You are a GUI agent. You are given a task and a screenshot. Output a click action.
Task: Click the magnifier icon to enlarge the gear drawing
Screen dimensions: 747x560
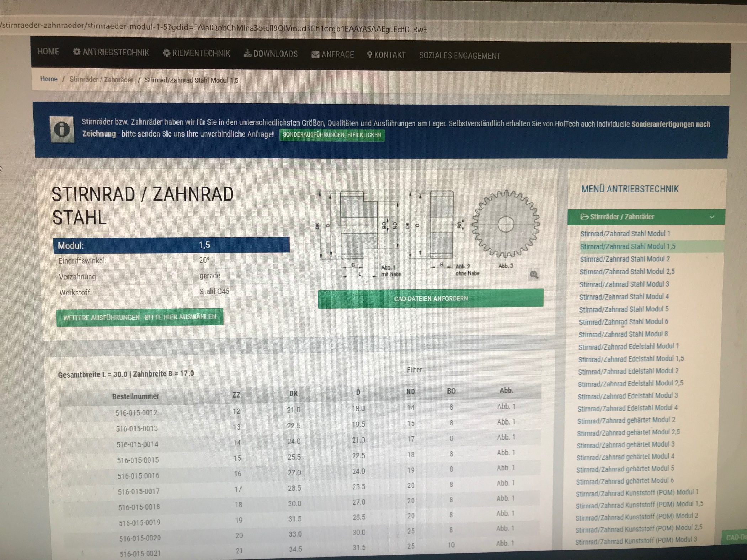(534, 274)
